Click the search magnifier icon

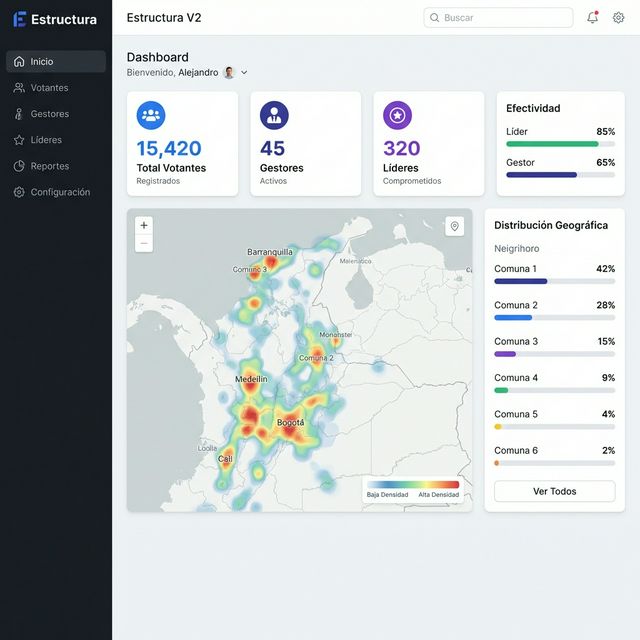tap(434, 18)
